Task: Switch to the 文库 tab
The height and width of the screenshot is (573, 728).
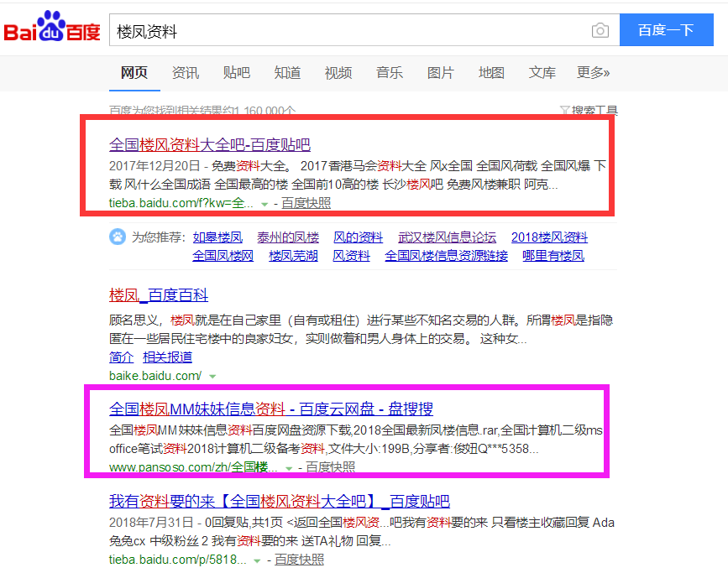Action: point(542,72)
